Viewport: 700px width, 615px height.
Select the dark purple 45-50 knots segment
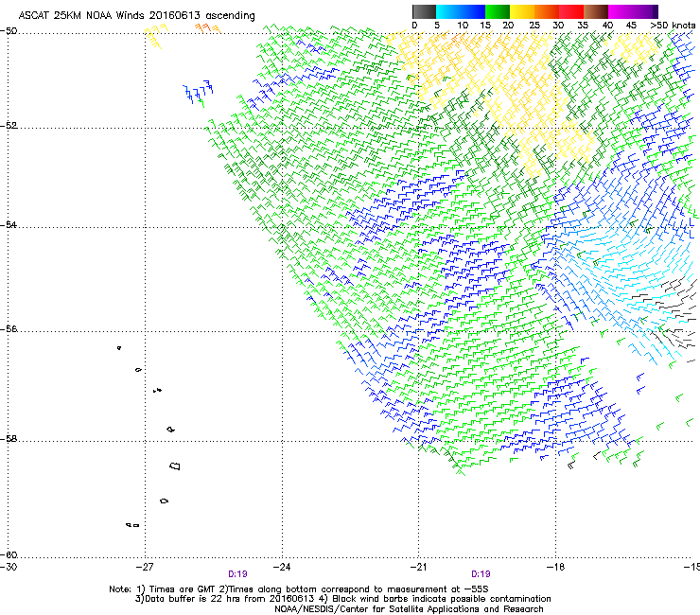tap(645, 11)
